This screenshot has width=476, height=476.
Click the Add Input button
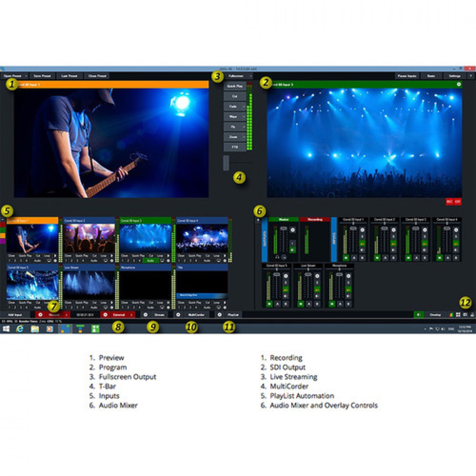pyautogui.click(x=15, y=315)
